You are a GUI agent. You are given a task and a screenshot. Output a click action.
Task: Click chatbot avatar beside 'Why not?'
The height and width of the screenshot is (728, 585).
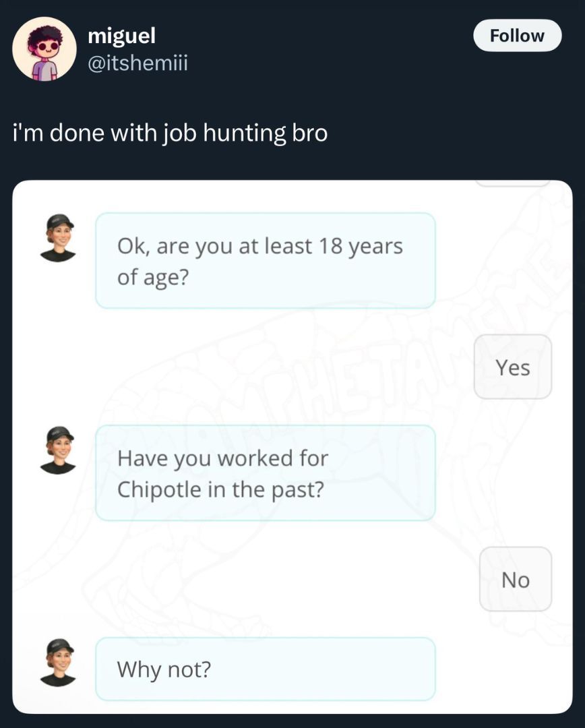coord(58,663)
